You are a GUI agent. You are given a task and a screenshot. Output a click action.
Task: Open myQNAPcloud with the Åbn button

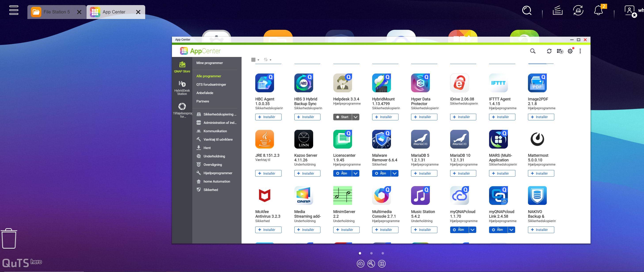[x=459, y=230]
